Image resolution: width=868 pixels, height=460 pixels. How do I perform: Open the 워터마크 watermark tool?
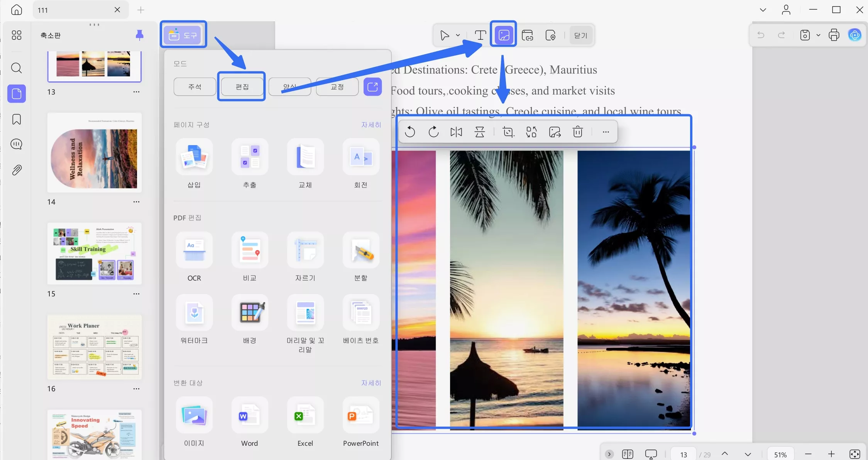tap(194, 320)
